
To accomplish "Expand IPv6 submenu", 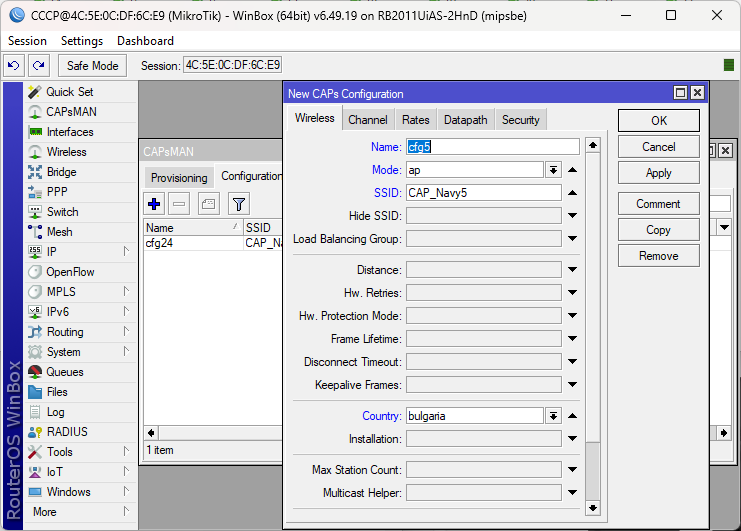I will (126, 311).
